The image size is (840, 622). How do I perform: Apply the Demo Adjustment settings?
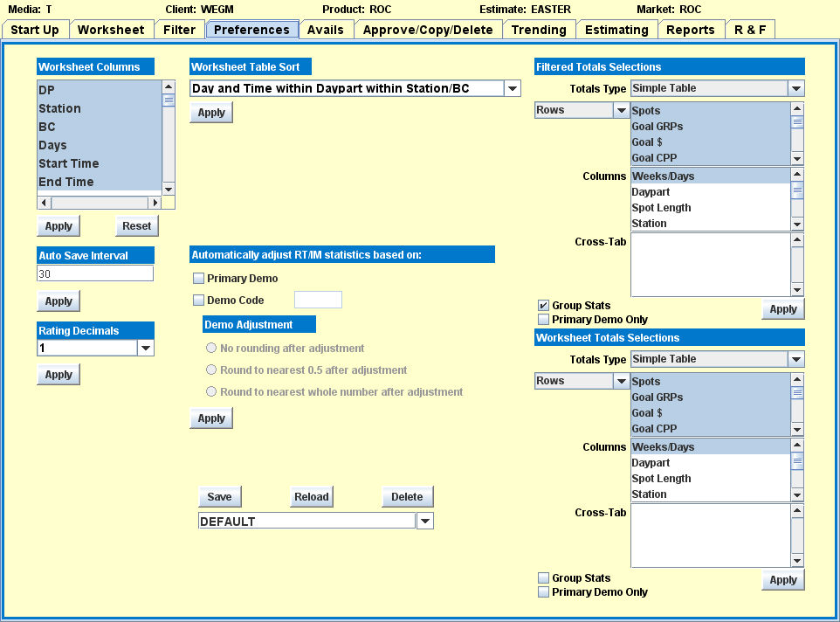click(x=211, y=418)
